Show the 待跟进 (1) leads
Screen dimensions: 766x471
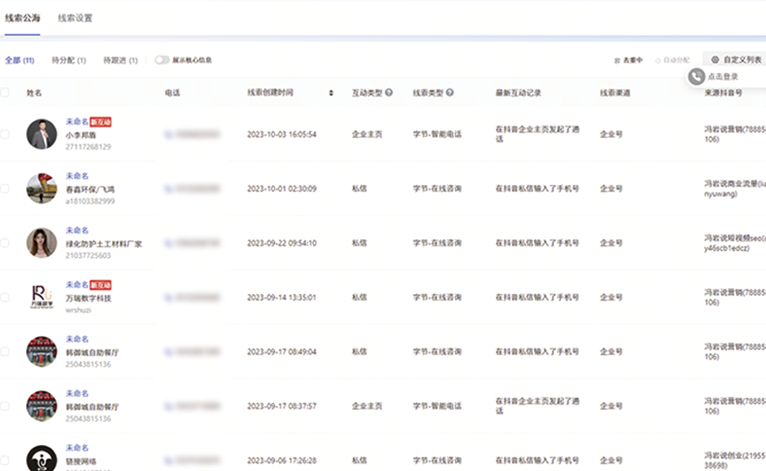click(x=120, y=60)
